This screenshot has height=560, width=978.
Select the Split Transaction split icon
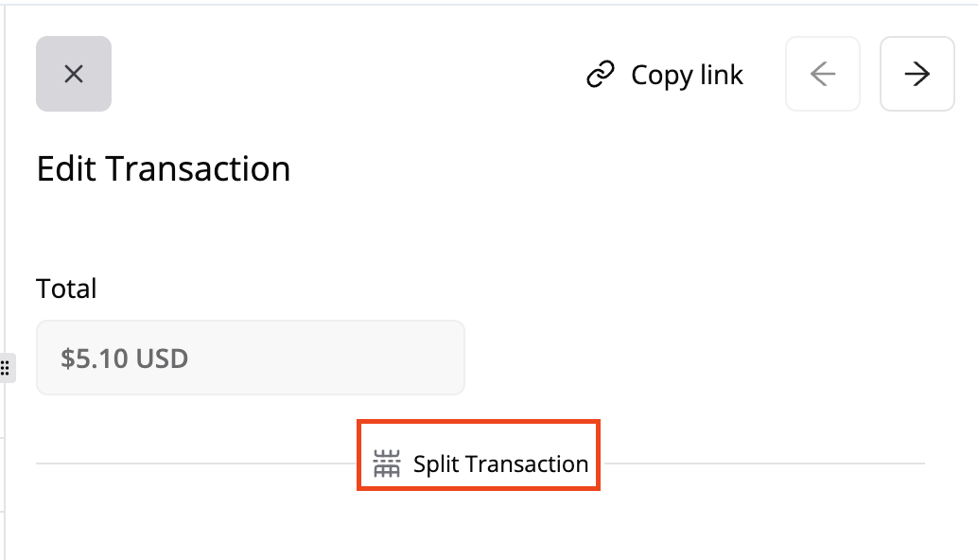tap(386, 464)
